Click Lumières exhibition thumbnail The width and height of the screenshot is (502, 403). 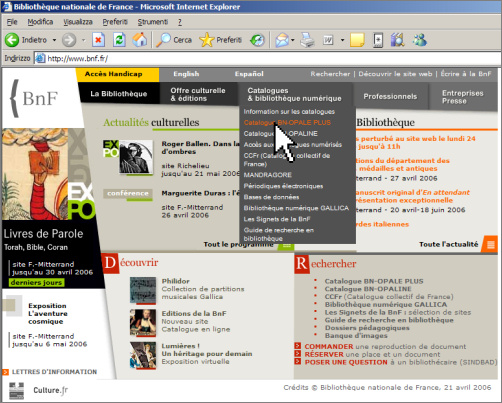(x=143, y=355)
